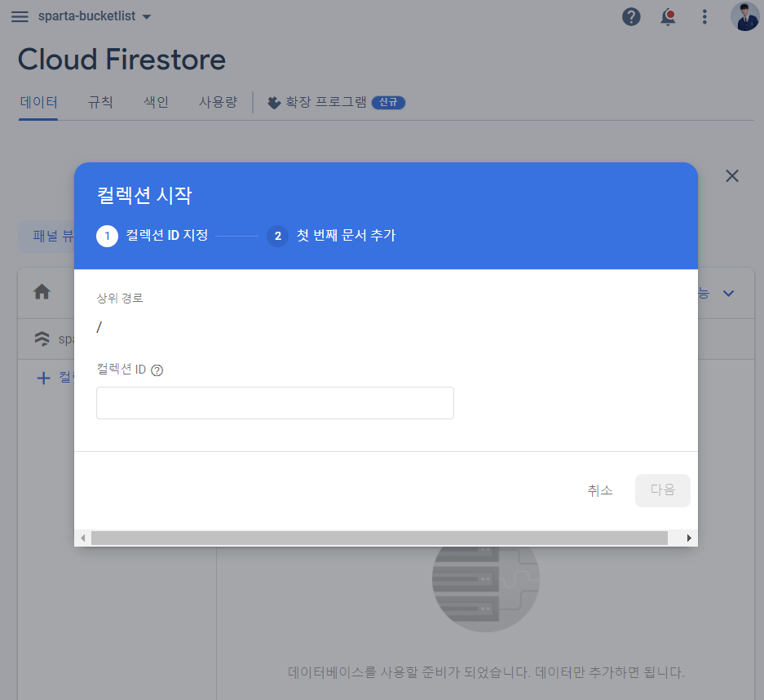Click the 신규 badge

tap(388, 102)
